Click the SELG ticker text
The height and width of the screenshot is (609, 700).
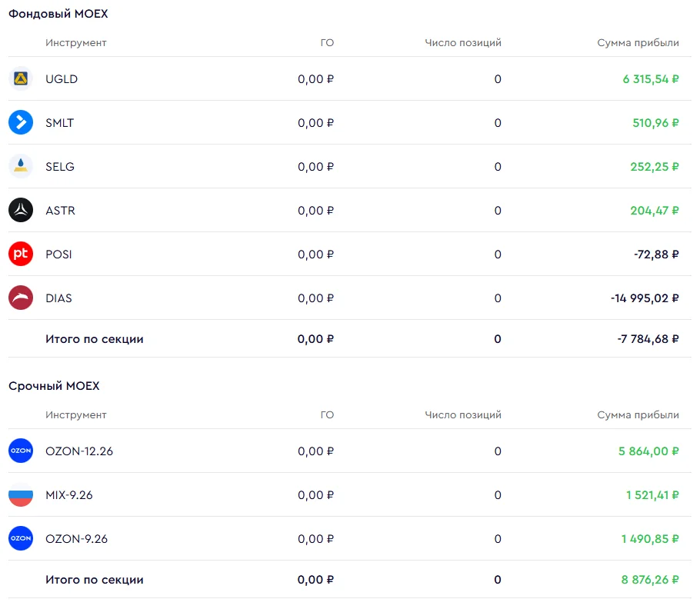[x=60, y=166]
